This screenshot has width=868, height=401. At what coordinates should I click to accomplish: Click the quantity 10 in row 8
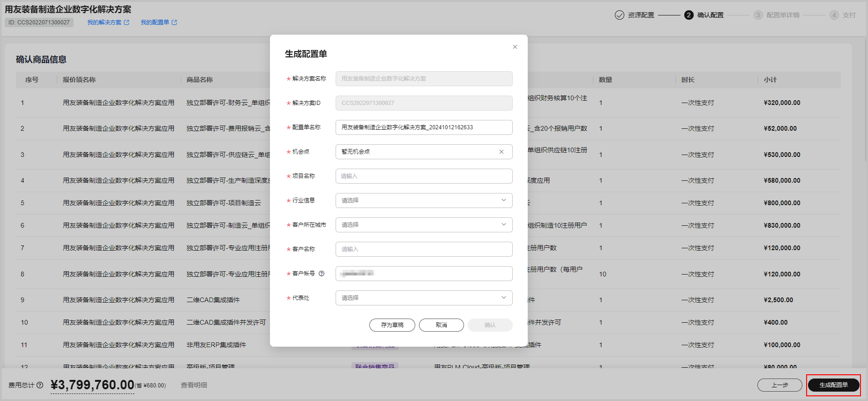[603, 274]
